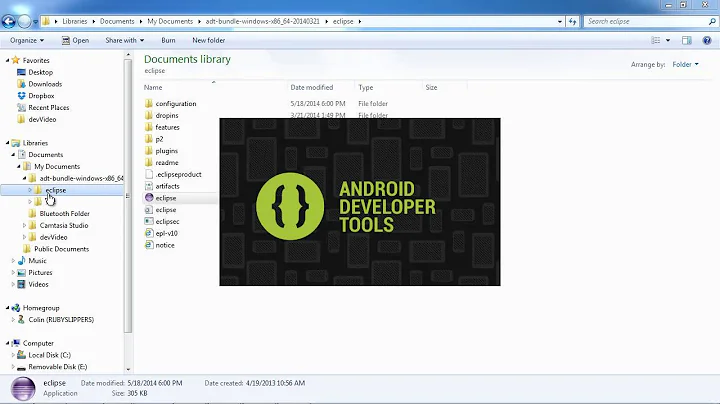Expand the Camtasia Studio folder
Image resolution: width=720 pixels, height=404 pixels.
pyautogui.click(x=24, y=225)
